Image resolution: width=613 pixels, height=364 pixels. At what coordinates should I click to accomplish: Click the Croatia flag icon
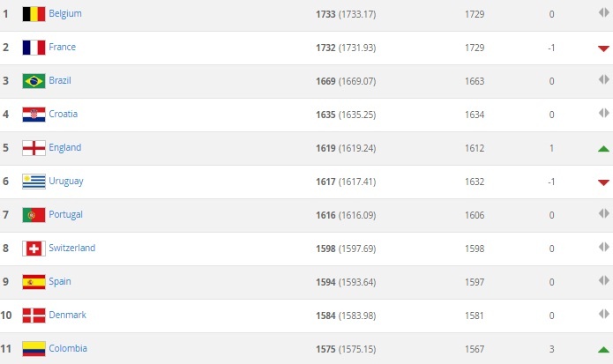tap(34, 115)
